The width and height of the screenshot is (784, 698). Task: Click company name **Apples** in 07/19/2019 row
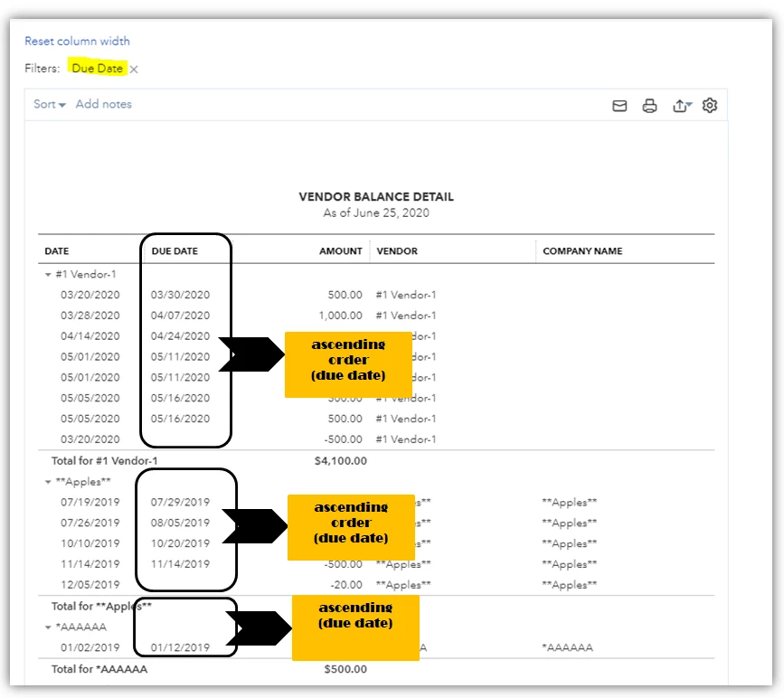click(570, 502)
